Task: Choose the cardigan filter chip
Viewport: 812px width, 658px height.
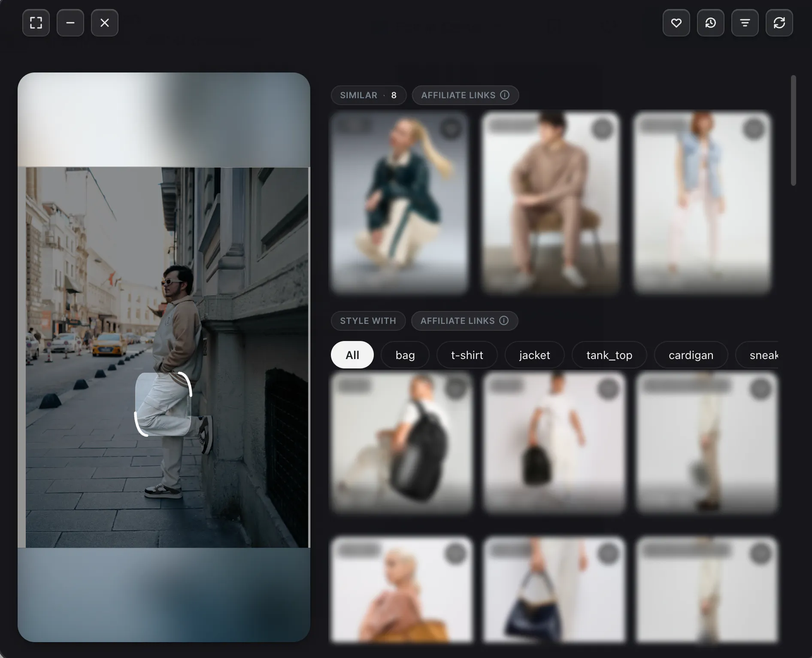Action: 691,355
